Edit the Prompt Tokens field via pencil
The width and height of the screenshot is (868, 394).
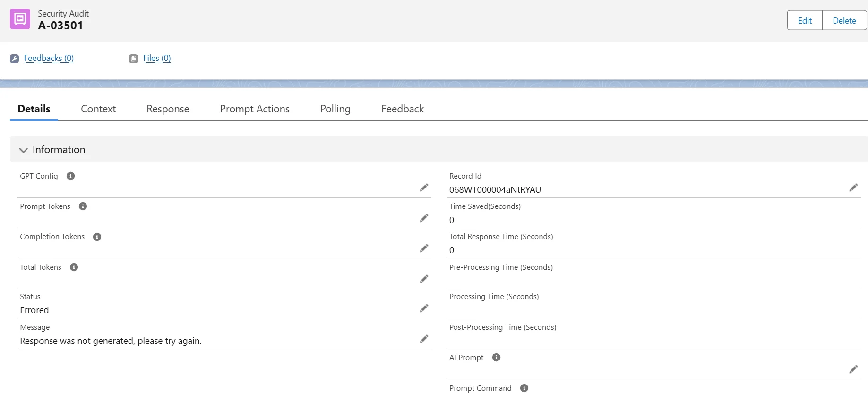point(424,218)
